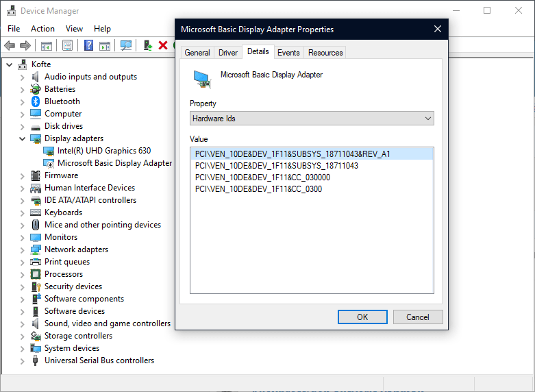This screenshot has height=392, width=535.
Task: Expand the Software components category
Action: 22,299
